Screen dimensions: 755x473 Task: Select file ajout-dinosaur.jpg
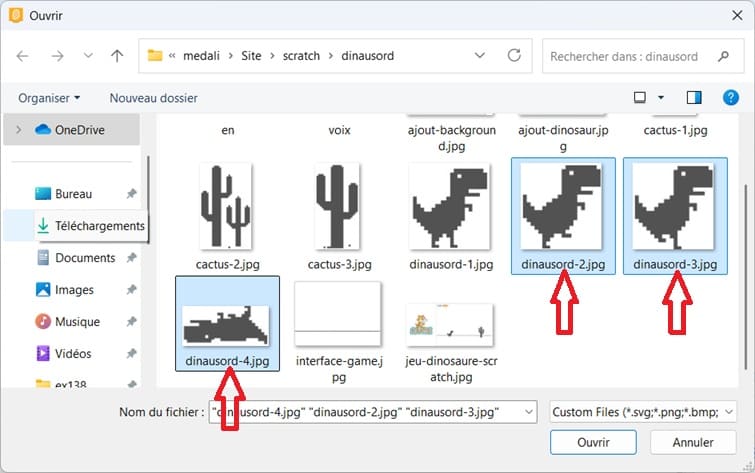(563, 138)
